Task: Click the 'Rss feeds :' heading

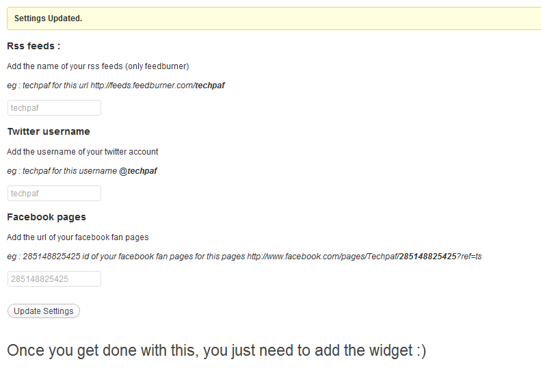Action: click(34, 46)
